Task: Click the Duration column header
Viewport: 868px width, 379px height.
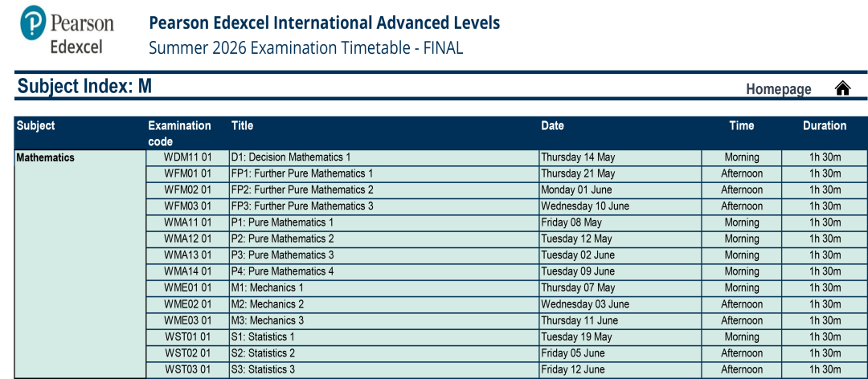Action: tap(824, 126)
